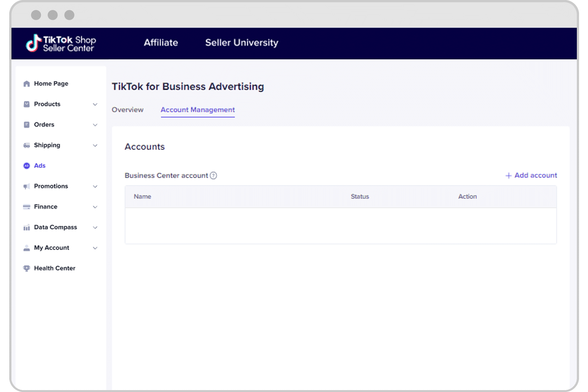Image resolution: width=588 pixels, height=392 pixels.
Task: Open Affiliate in the top navigation
Action: point(161,43)
